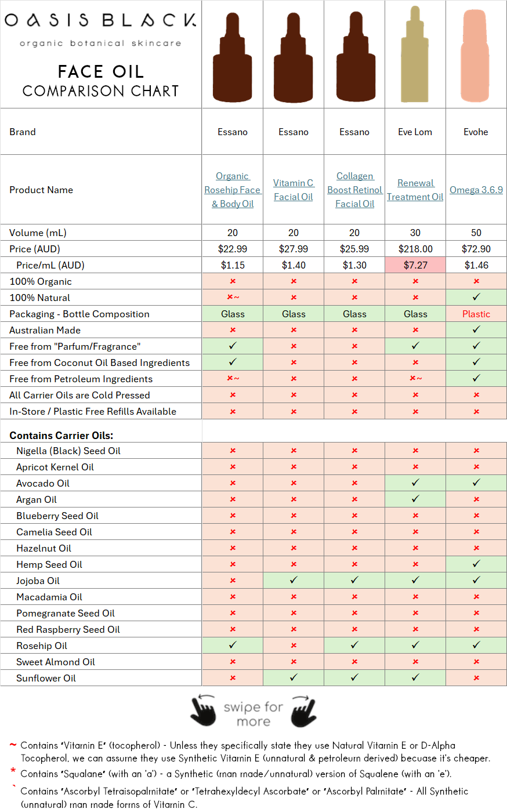
Task: Click 'Free from "Parfum/Fragrance"' row label
Action: click(x=75, y=346)
